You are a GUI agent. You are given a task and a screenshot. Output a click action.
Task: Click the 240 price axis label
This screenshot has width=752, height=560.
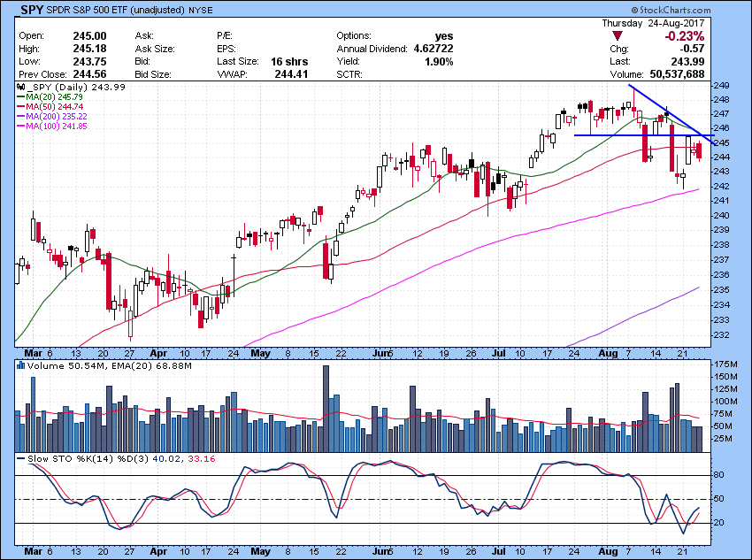(x=723, y=216)
